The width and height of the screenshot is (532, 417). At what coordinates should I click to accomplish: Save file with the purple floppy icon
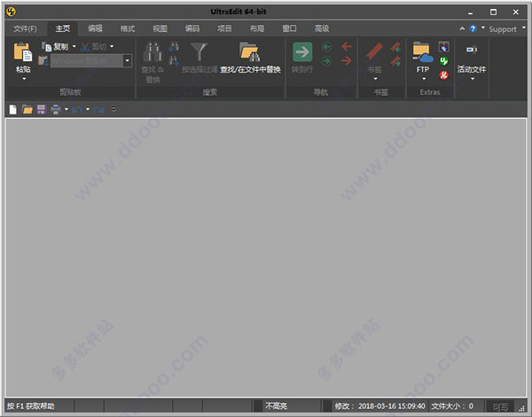coord(41,109)
